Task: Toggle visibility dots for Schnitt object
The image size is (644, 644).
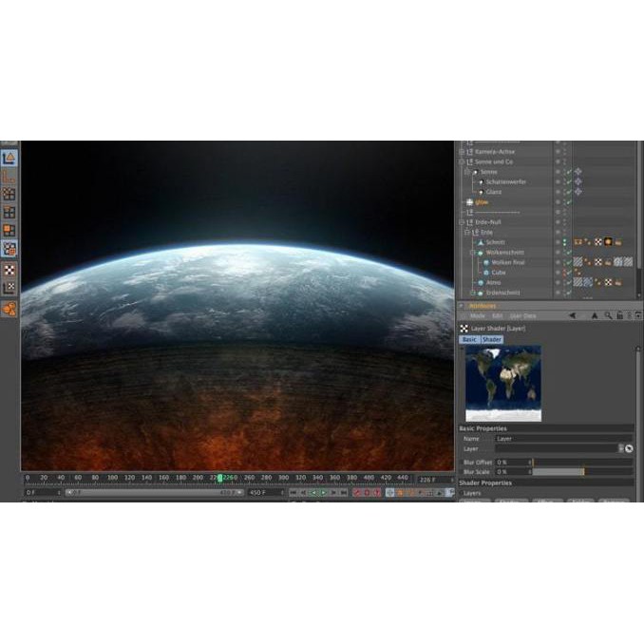Action: point(562,242)
